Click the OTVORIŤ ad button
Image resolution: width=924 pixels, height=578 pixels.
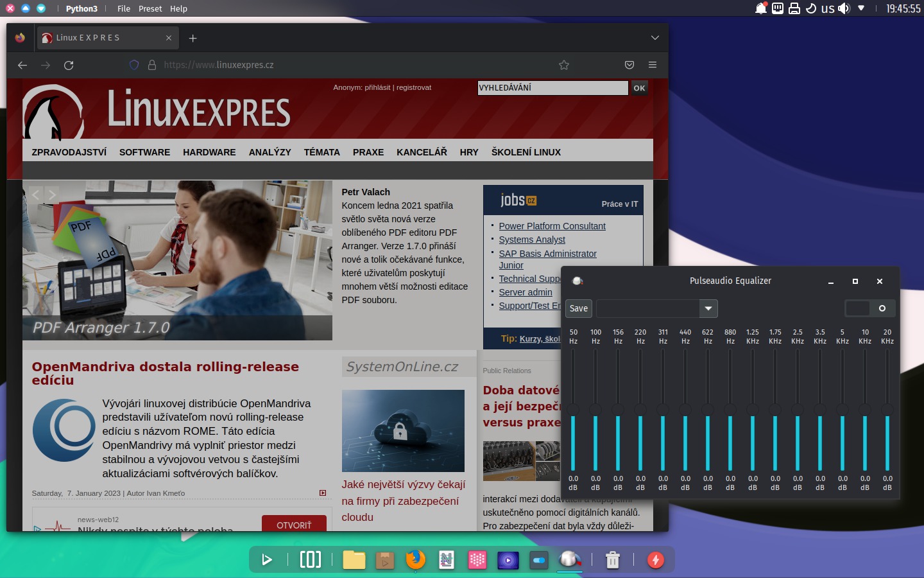click(x=294, y=524)
